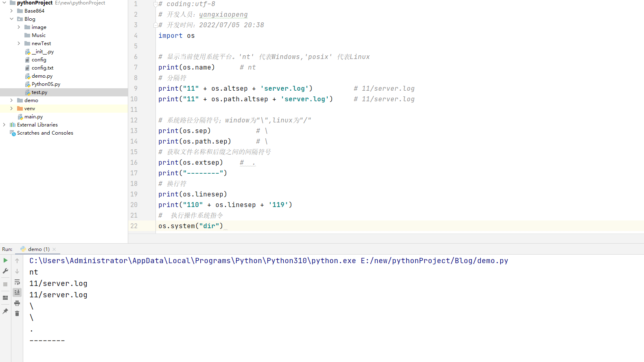Expand the venv folder
The height and width of the screenshot is (362, 644).
11,109
